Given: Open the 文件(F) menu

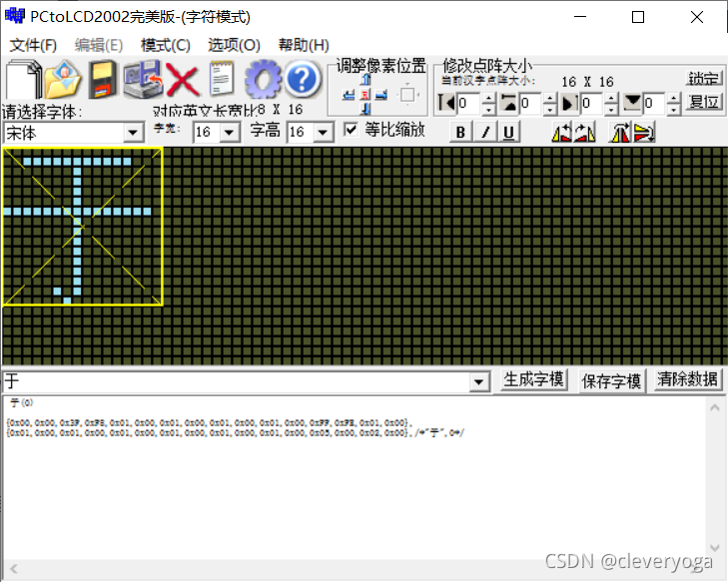Looking at the screenshot, I should coord(33,45).
